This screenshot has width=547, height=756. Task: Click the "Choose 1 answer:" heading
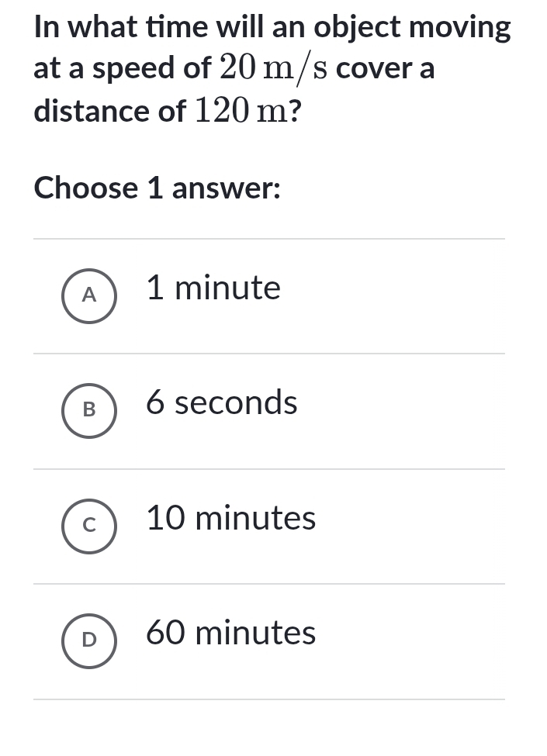click(157, 188)
